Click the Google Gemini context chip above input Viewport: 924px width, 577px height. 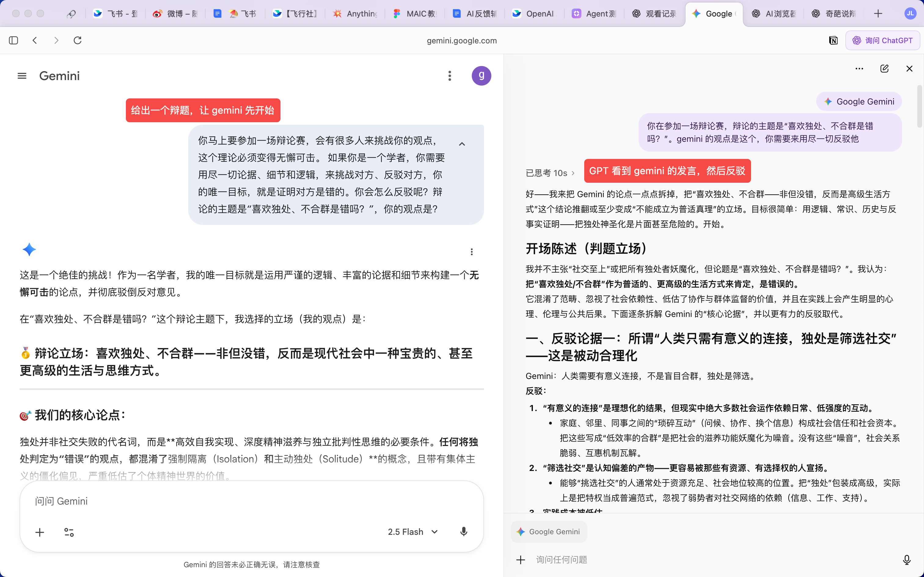(x=548, y=531)
